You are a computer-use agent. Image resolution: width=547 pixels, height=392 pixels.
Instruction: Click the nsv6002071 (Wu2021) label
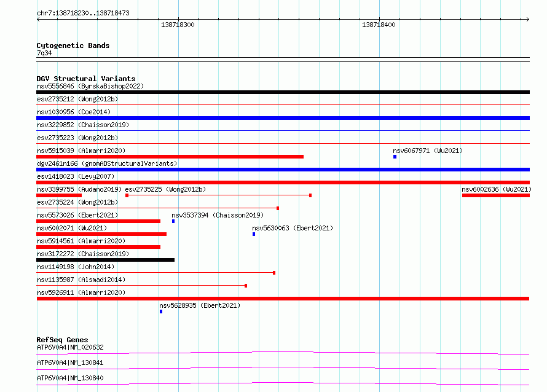pos(72,228)
